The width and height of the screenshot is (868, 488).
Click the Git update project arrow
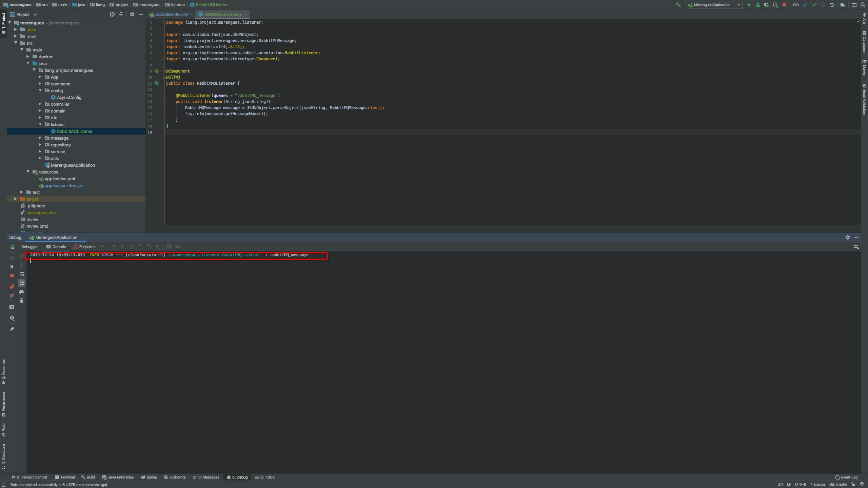805,5
